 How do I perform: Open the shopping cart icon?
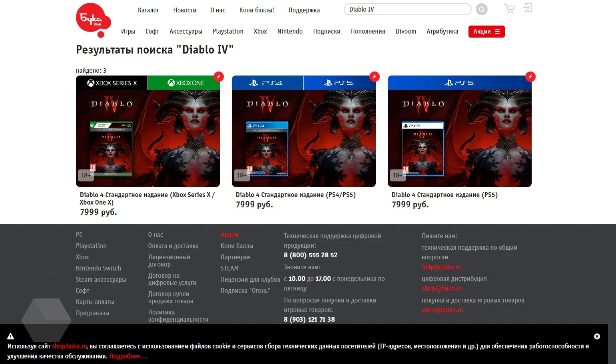tap(510, 8)
